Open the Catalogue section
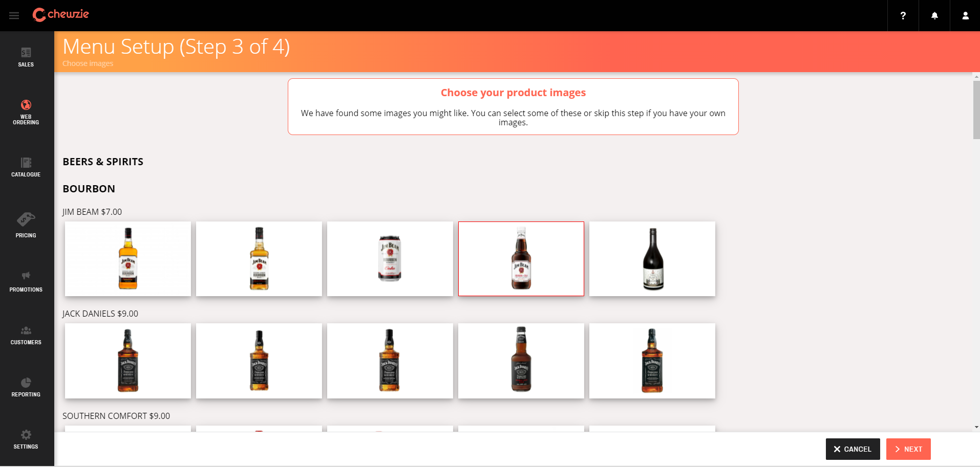980x467 pixels. [26, 167]
